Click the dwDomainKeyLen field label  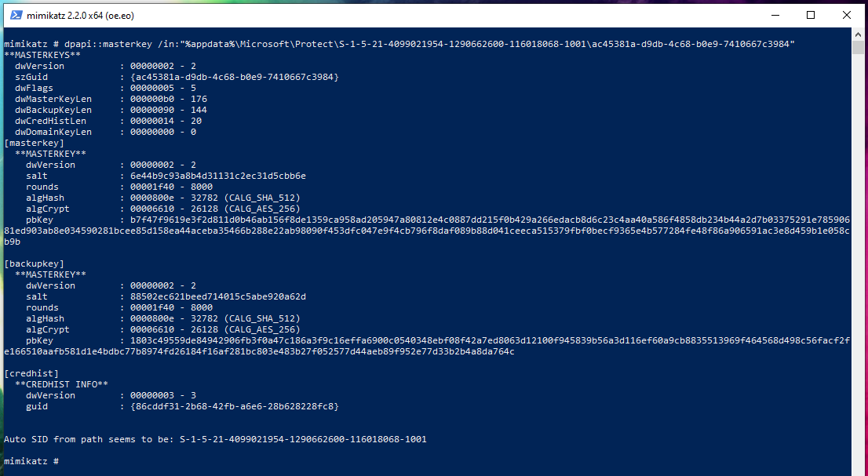pyautogui.click(x=53, y=132)
